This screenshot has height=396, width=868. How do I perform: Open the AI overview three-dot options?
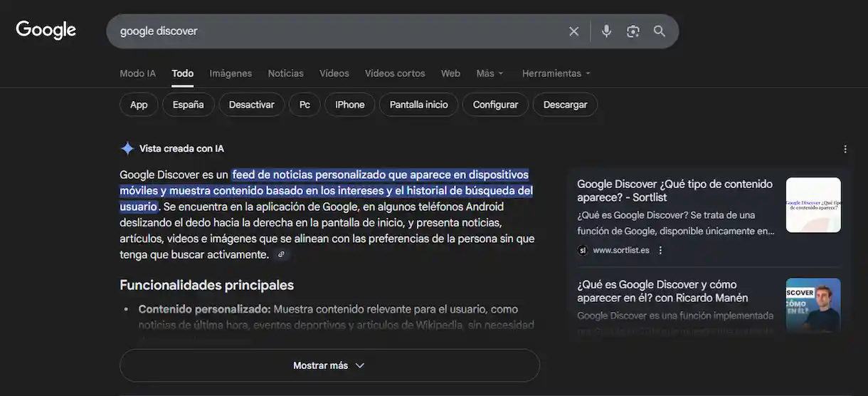point(845,149)
